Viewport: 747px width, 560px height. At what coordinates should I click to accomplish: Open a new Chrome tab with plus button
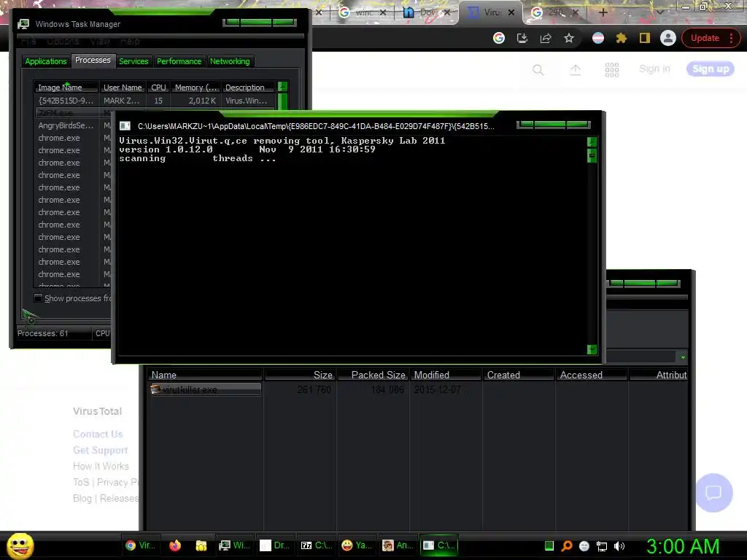tap(603, 12)
